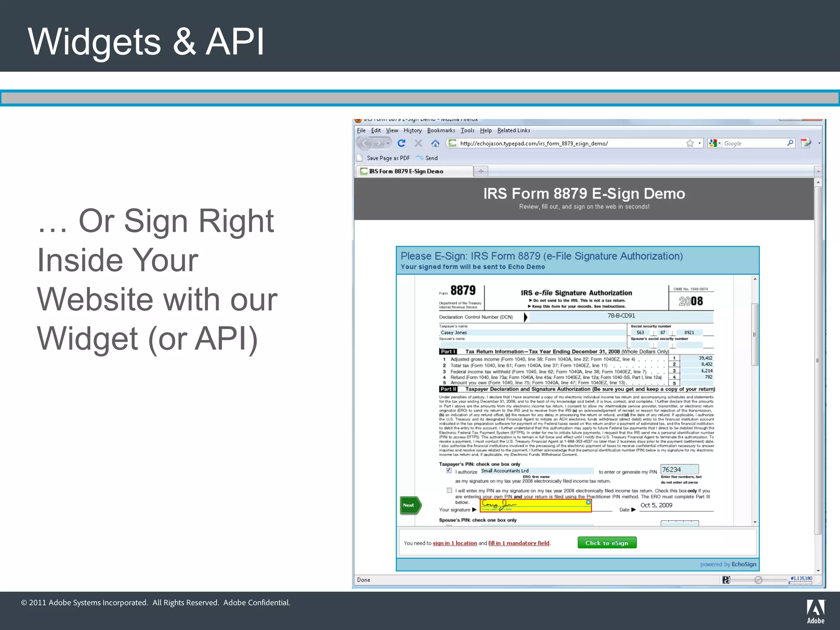The width and height of the screenshot is (840, 630).
Task: Click the form widget scroll-down arrow
Action: point(755,522)
